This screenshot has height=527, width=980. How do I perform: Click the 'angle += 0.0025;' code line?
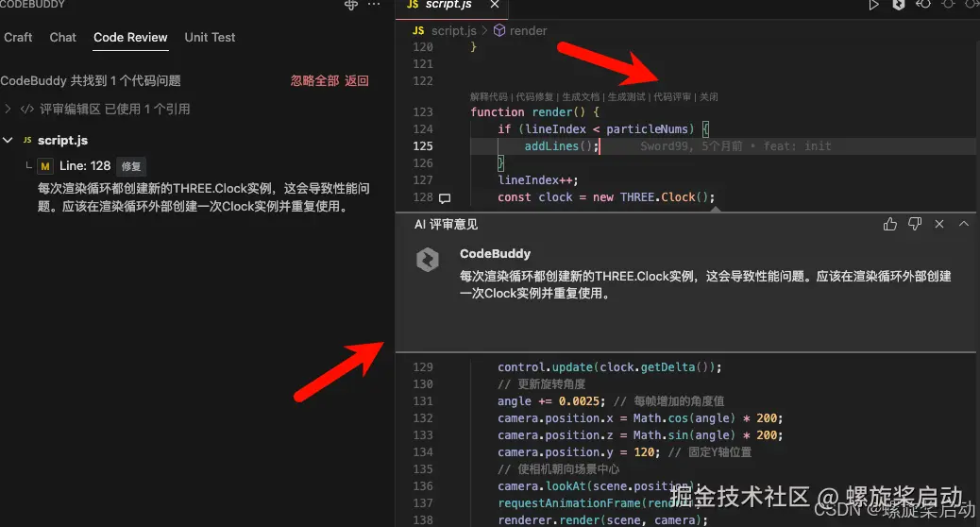(x=551, y=401)
